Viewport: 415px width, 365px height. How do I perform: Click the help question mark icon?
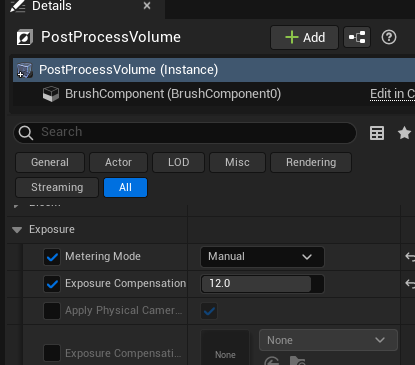pos(389,37)
